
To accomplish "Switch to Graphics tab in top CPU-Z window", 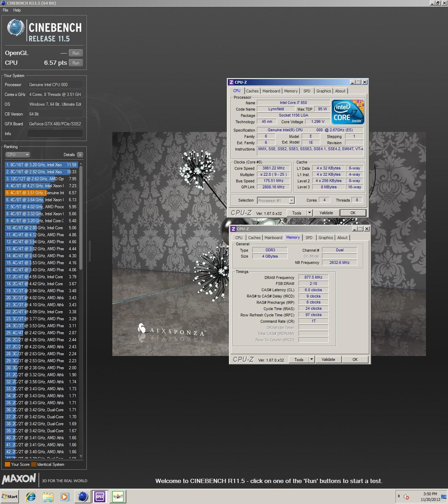I will [324, 91].
